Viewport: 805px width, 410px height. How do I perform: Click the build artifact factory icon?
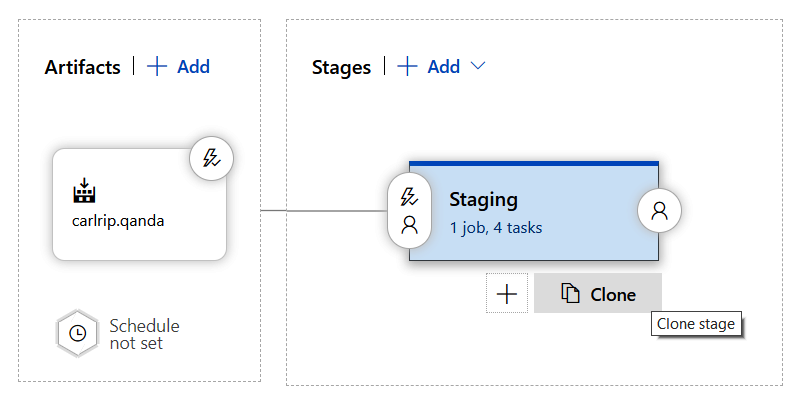pyautogui.click(x=84, y=191)
